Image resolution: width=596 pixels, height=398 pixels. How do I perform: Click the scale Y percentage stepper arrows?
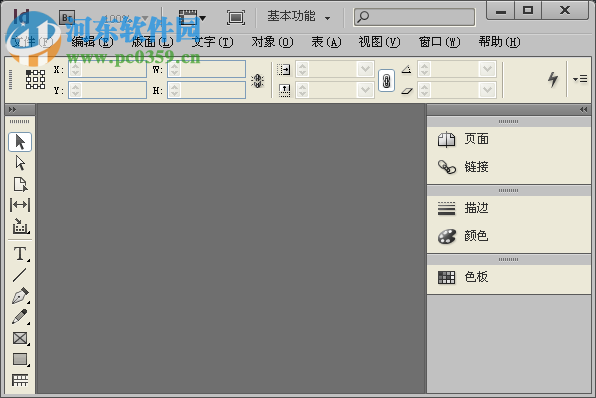tap(303, 90)
